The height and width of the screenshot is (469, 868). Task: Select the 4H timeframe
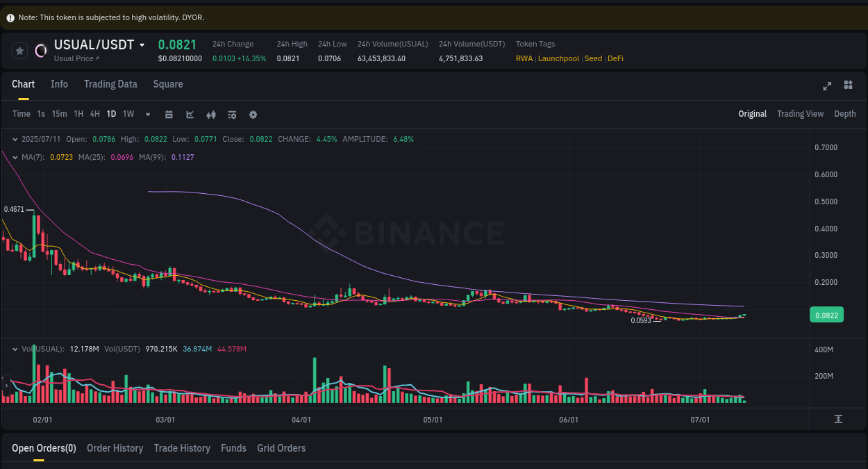(x=94, y=114)
